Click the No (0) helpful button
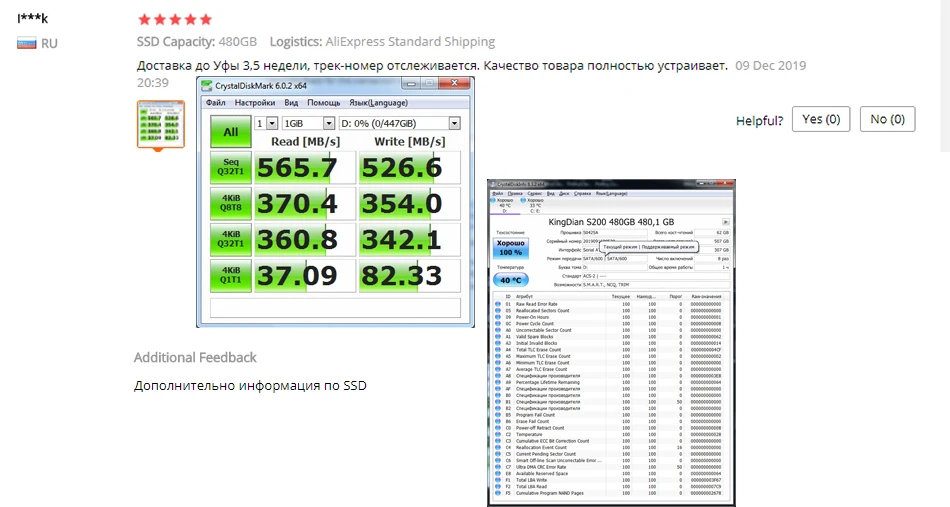This screenshot has height=507, width=950. click(x=888, y=119)
